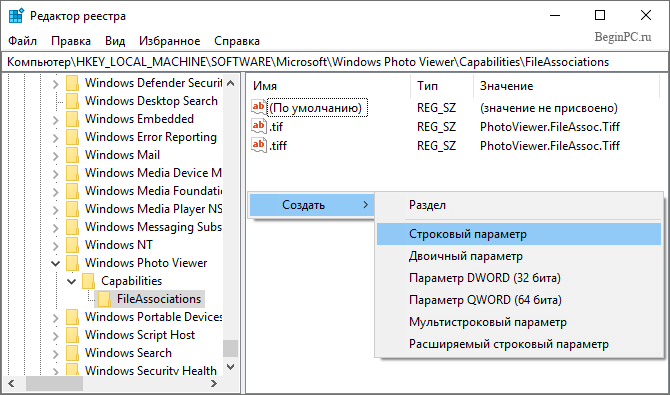Click the REG_SZ type of .tif row
Image resolution: width=670 pixels, height=395 pixels.
[436, 127]
